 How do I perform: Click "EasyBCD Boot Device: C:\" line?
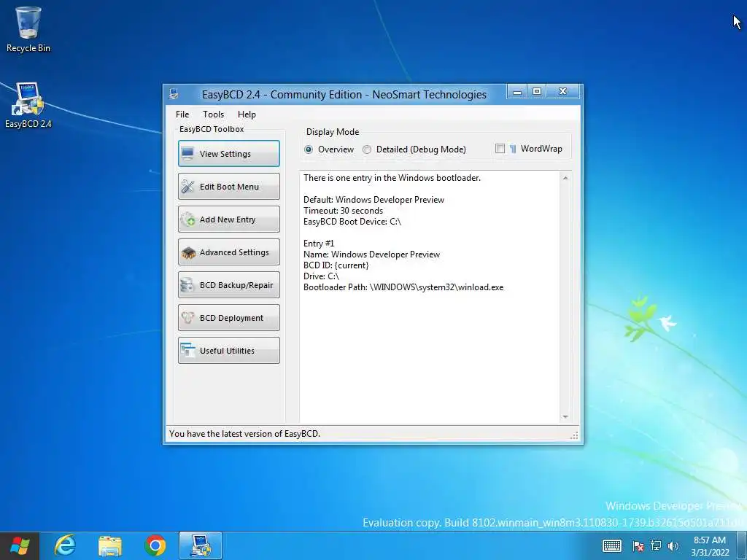(x=352, y=222)
